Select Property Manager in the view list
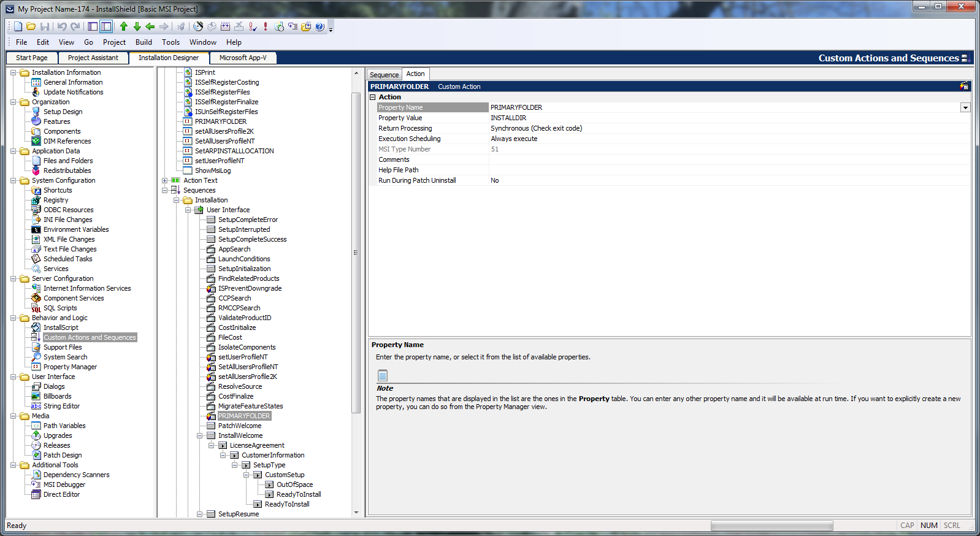The image size is (980, 536). [x=70, y=367]
